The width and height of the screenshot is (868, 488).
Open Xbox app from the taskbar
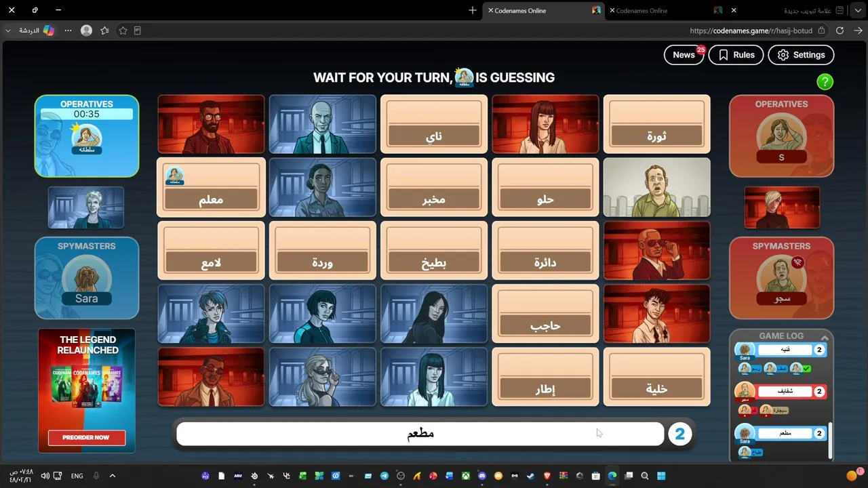tap(466, 476)
